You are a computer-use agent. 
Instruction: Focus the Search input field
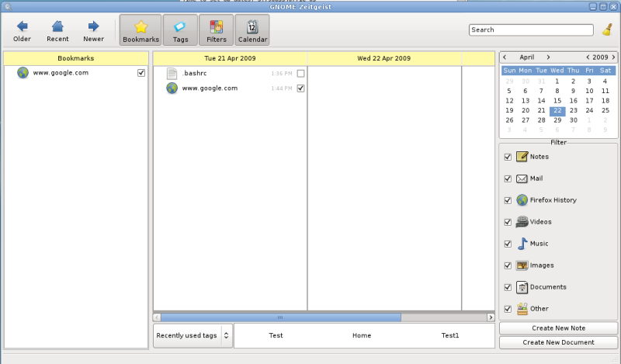531,30
